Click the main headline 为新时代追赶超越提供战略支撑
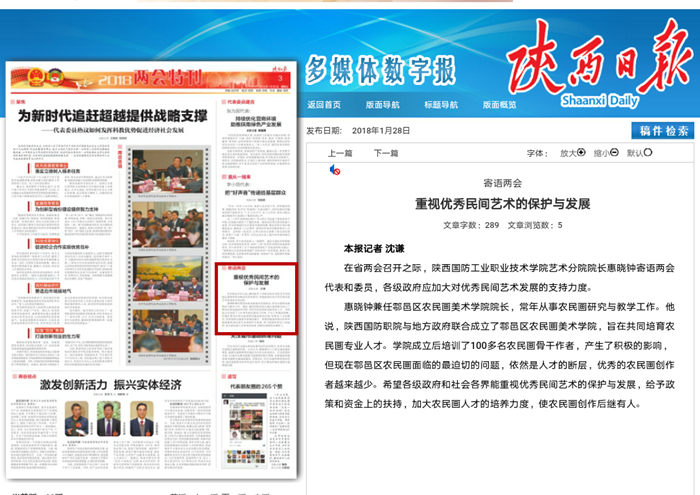The width and height of the screenshot is (700, 495). click(x=115, y=115)
